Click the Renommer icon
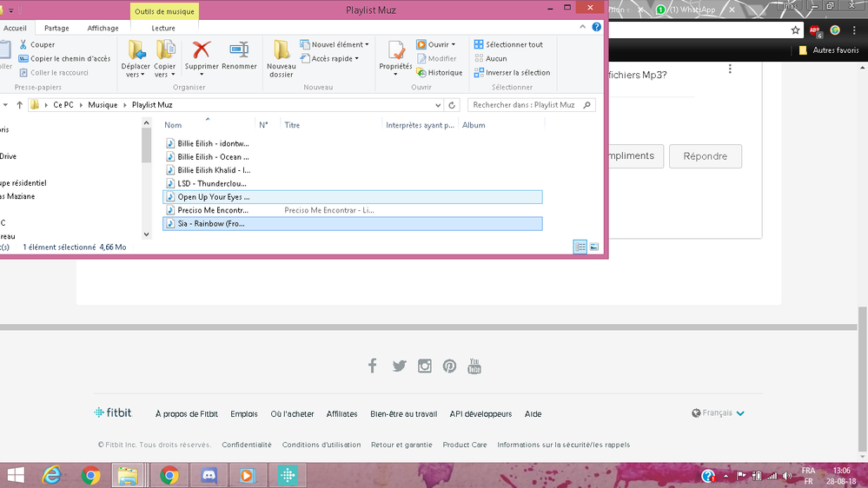 239,49
